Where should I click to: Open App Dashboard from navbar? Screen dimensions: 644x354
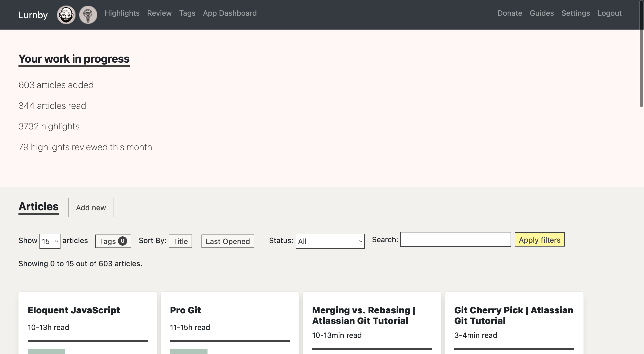pyautogui.click(x=230, y=13)
